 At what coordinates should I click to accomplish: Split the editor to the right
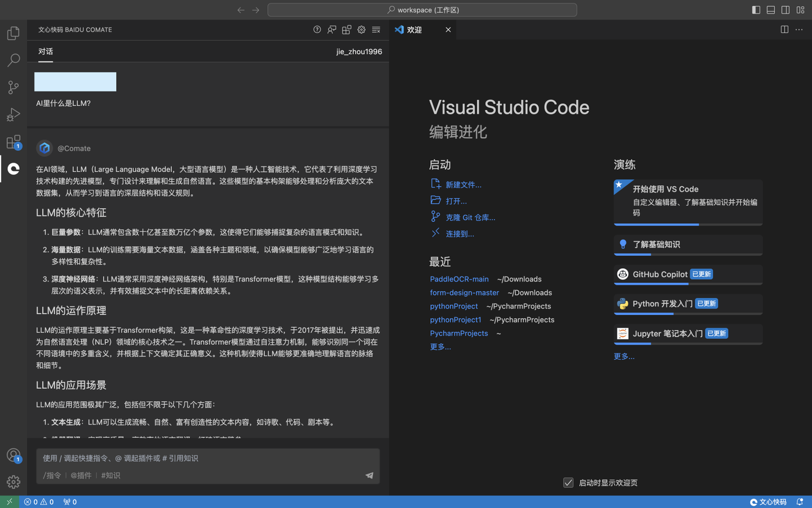784,30
